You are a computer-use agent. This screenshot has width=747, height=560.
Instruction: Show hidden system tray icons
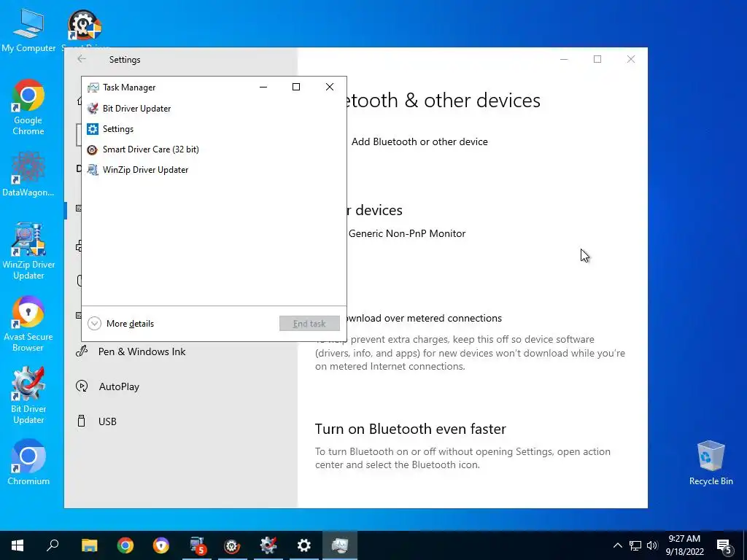[617, 545]
